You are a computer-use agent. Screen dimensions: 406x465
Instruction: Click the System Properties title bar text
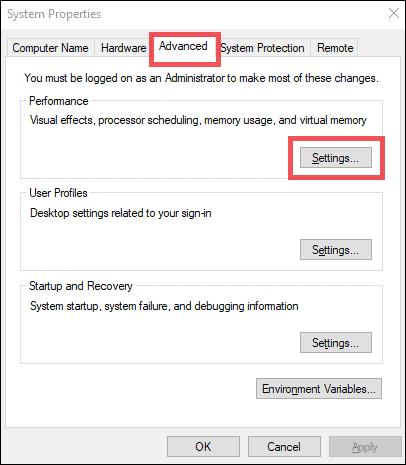coord(54,14)
